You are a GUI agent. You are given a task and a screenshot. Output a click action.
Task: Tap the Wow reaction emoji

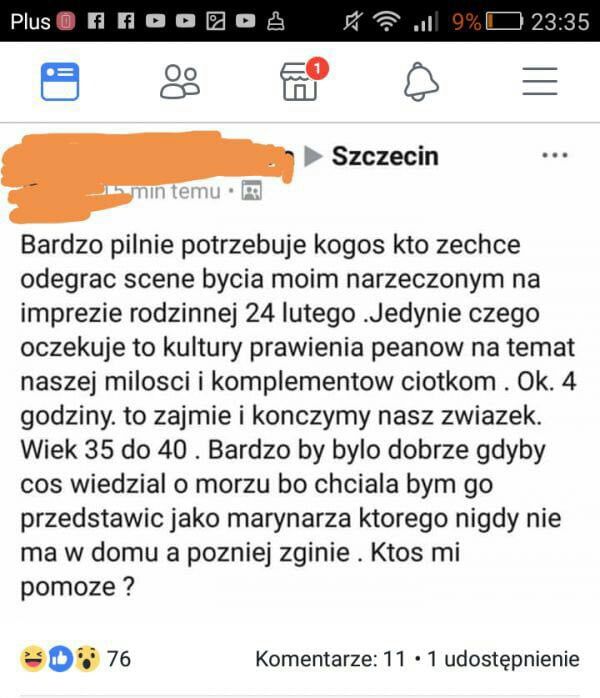pyautogui.click(x=87, y=658)
